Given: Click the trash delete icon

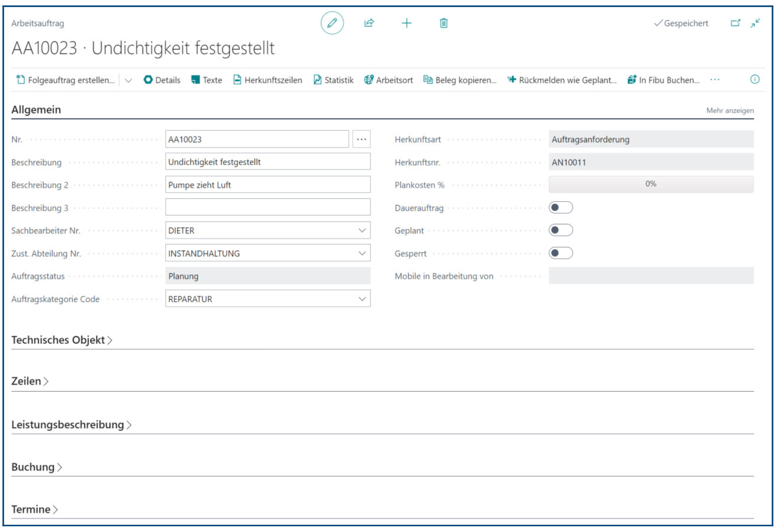Looking at the screenshot, I should coord(444,23).
